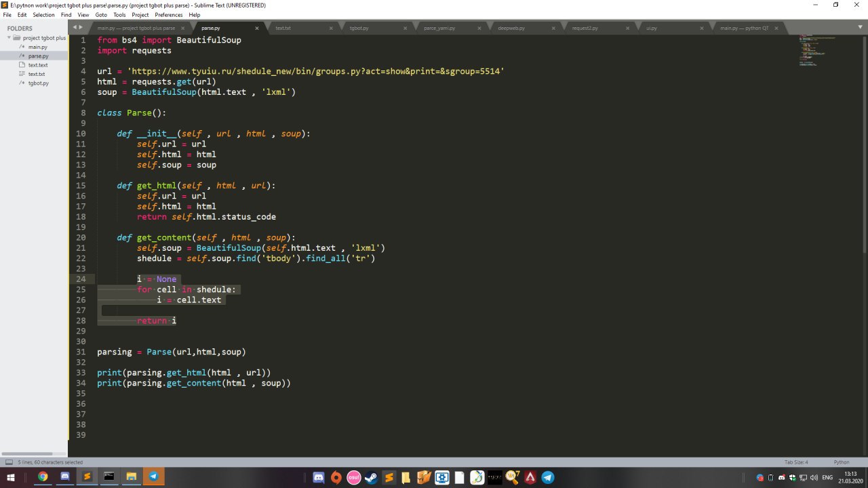
Task: Place cursor on the 'import requests' line
Action: tap(134, 50)
